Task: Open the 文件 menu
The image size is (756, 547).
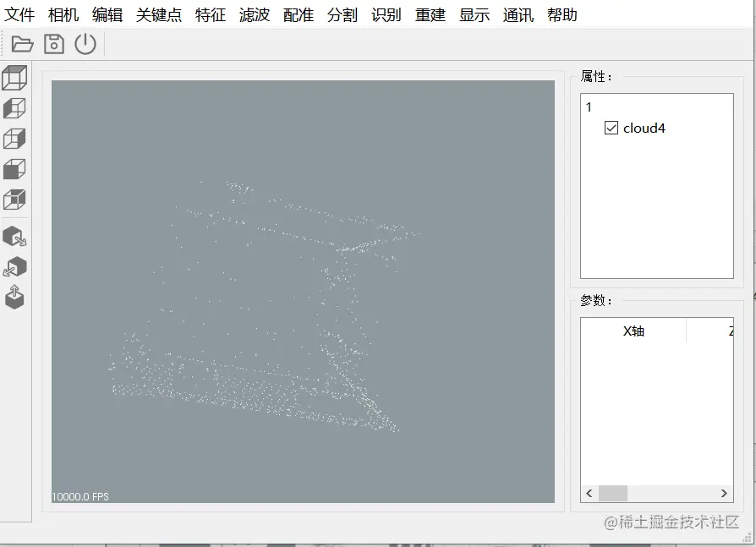Action: pos(19,15)
